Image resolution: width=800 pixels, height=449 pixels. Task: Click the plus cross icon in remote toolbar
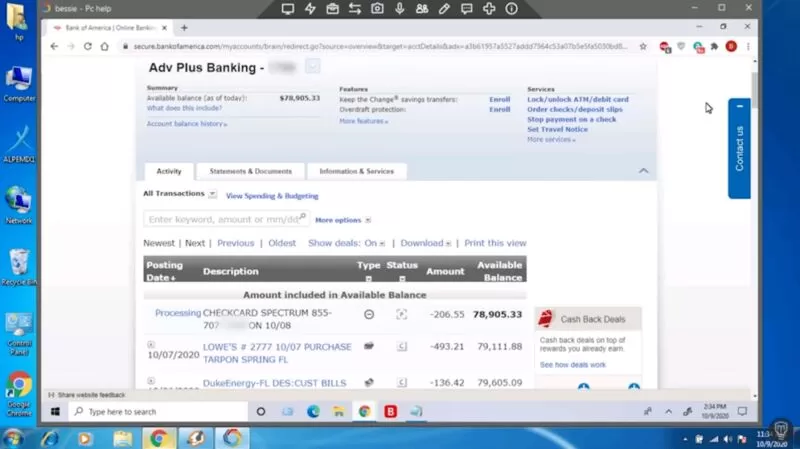(x=489, y=9)
